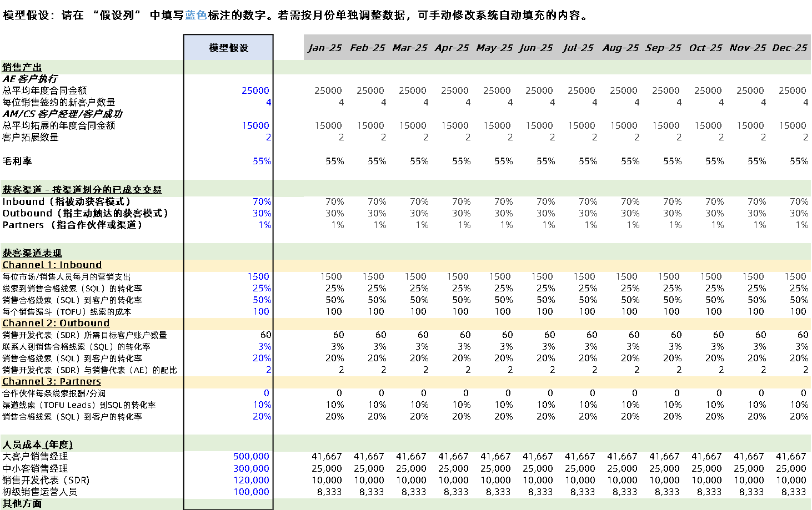Select 销售开发代表（SDR）所需目标客户账户数量 label
Viewport: 812px width, 510px height.
(x=84, y=335)
